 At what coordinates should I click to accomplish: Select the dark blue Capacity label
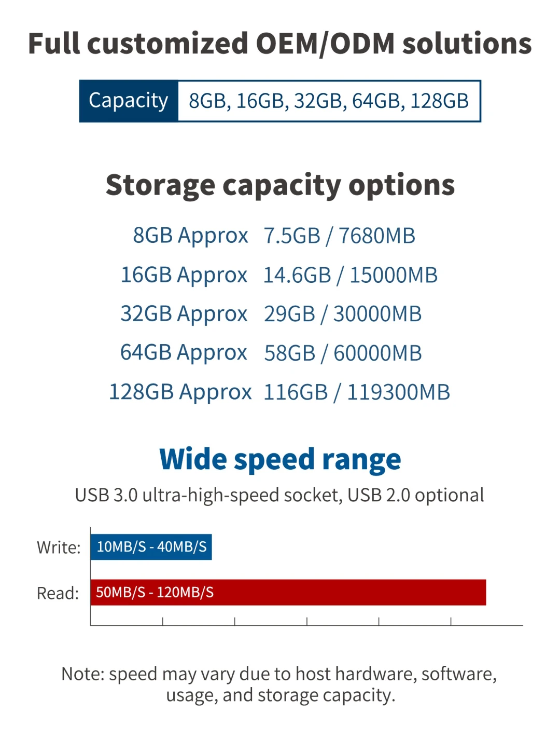[x=129, y=101]
